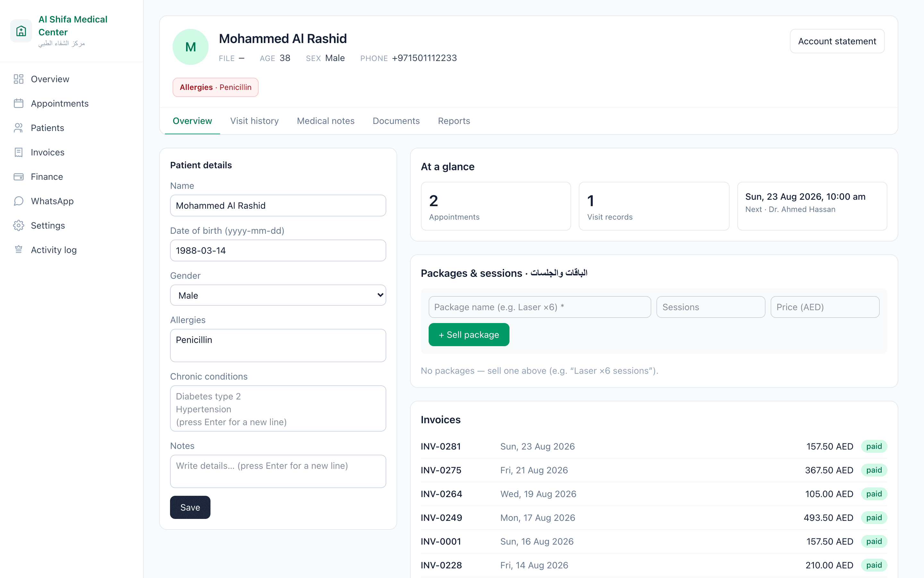Click the Appointments count card

[x=496, y=206]
